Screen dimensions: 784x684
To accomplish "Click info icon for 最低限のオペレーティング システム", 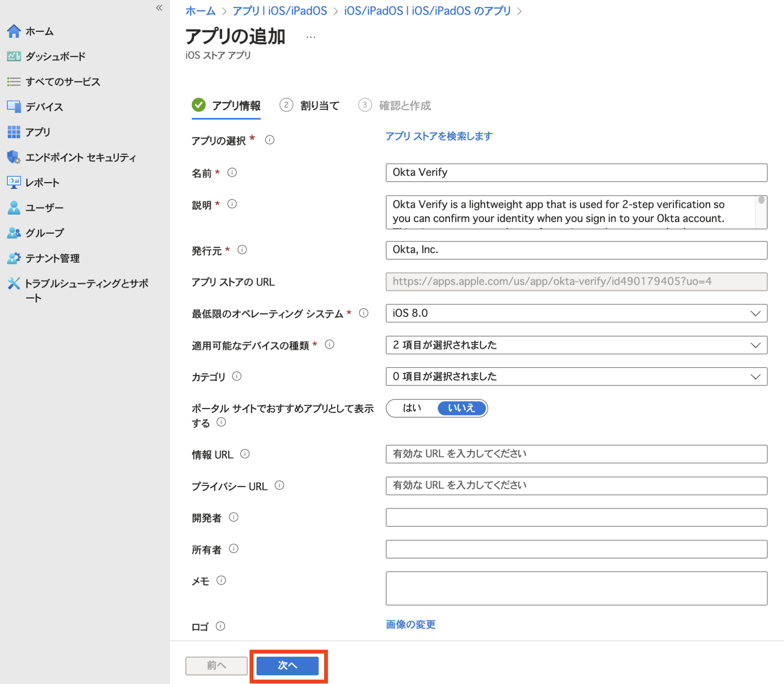I will [x=364, y=313].
